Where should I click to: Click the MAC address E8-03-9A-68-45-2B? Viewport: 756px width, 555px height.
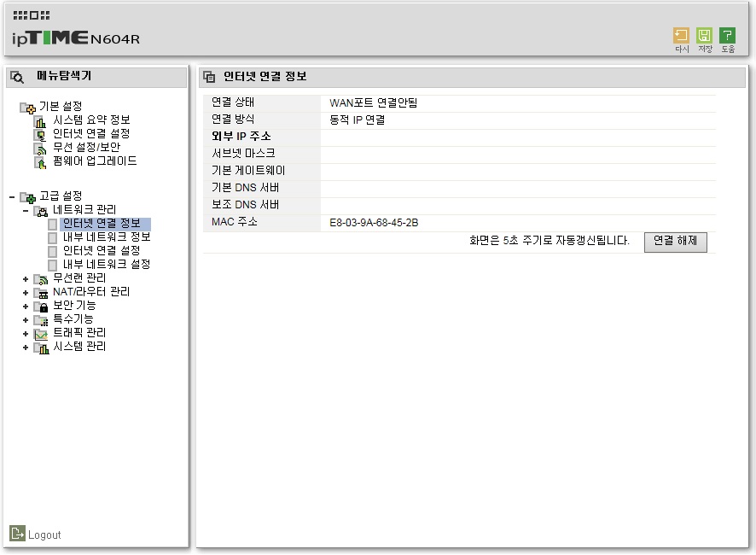coord(374,223)
